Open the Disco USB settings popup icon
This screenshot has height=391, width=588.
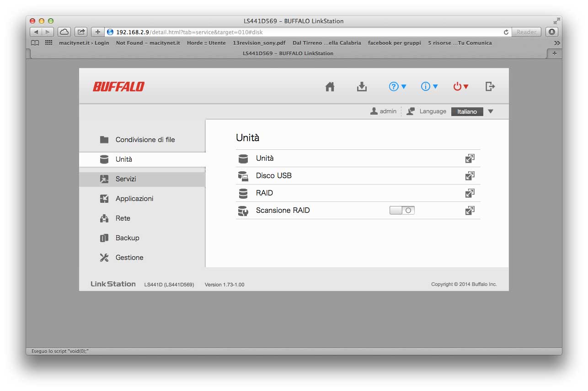coord(470,176)
